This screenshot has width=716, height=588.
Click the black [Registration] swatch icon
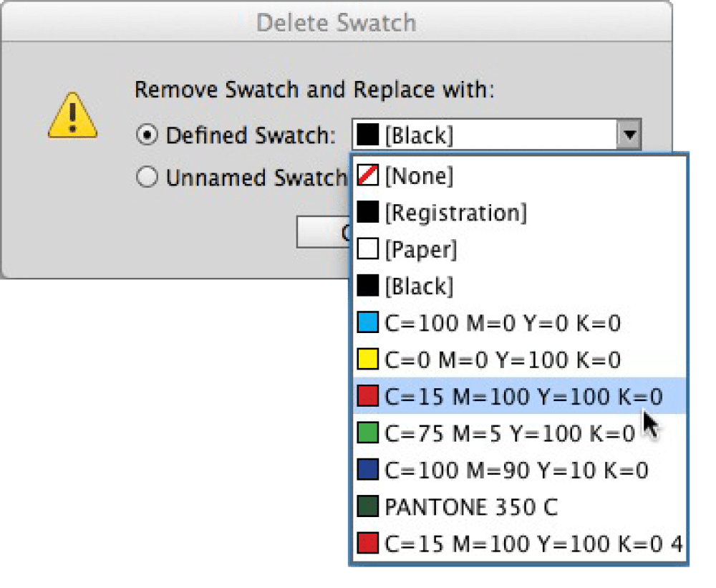pos(367,213)
